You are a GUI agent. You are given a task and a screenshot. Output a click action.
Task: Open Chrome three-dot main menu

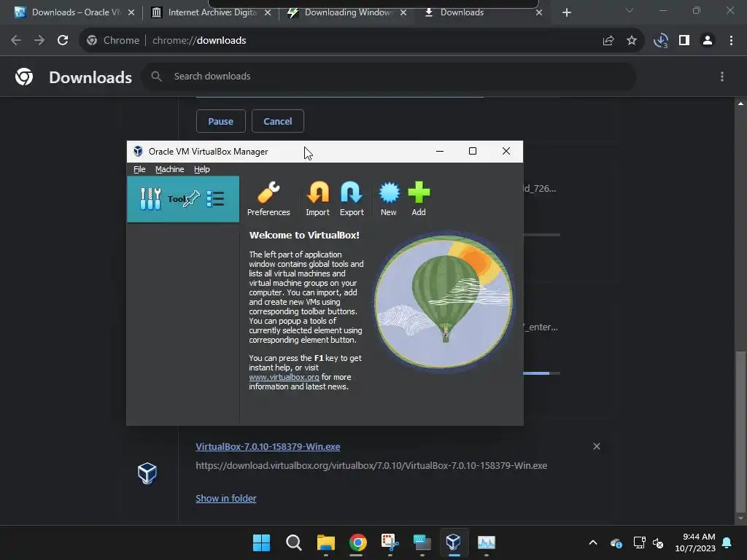pos(731,41)
